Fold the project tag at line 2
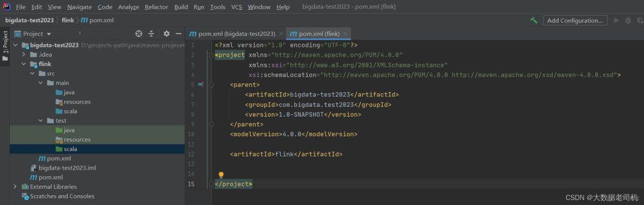The height and width of the screenshot is (205, 644). click(211, 55)
